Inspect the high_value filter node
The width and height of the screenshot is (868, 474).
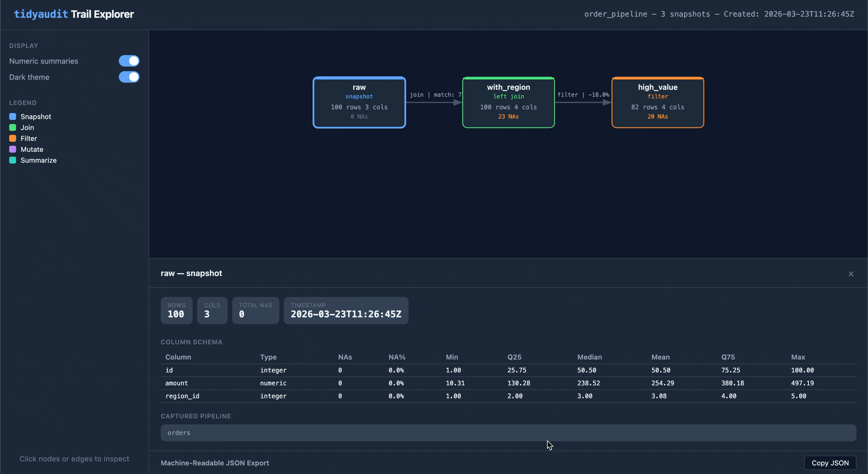(657, 102)
